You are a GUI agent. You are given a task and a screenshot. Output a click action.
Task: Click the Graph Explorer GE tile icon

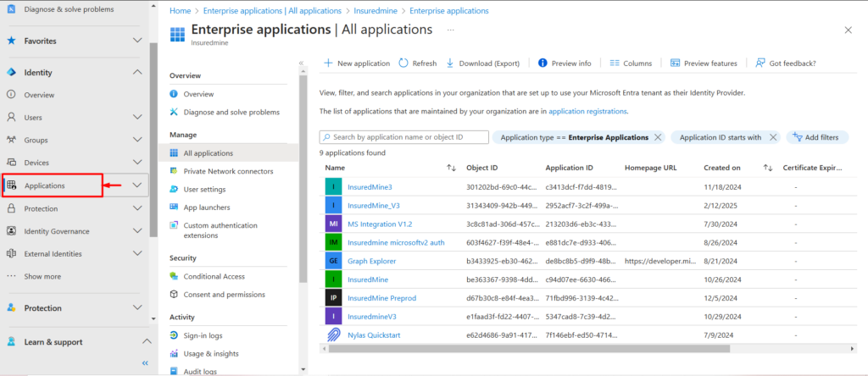click(x=333, y=261)
